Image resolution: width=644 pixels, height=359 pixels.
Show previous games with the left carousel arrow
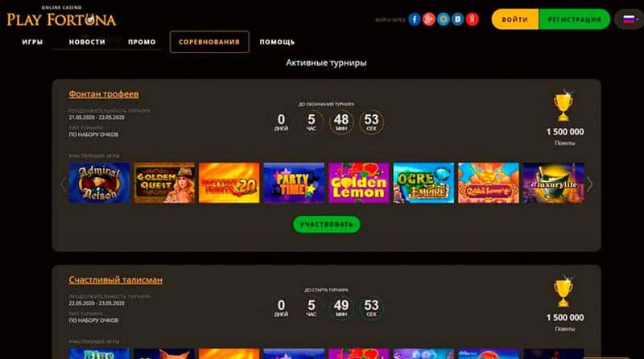[x=63, y=184]
